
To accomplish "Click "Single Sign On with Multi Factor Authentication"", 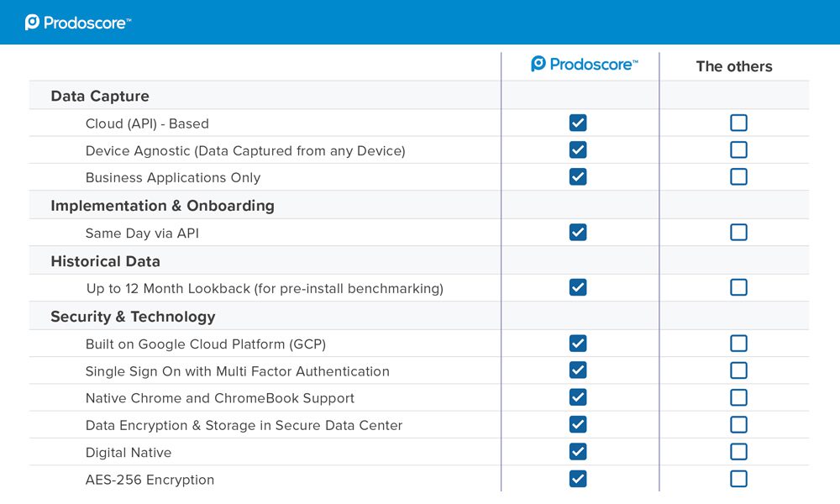I will coord(238,371).
